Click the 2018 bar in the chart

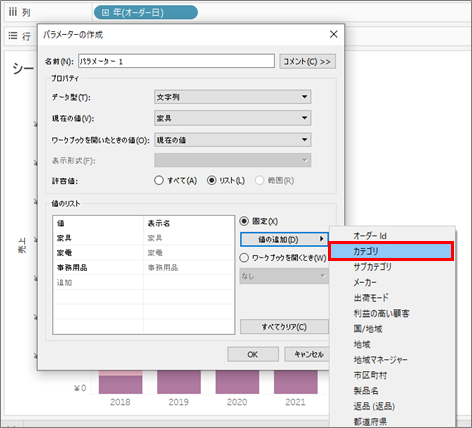click(120, 382)
